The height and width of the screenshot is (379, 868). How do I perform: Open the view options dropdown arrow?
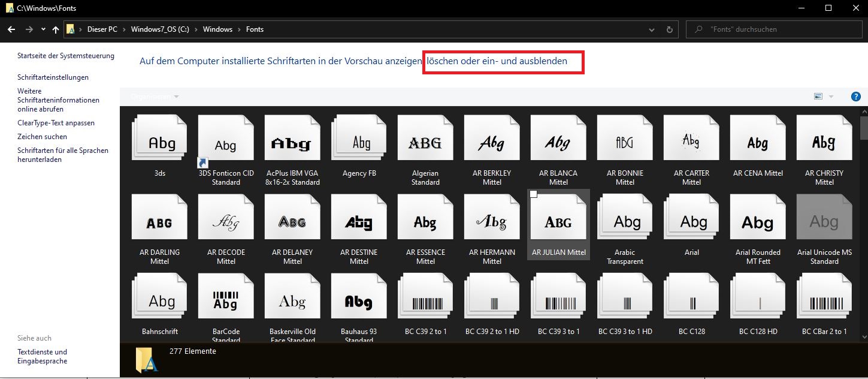click(831, 97)
